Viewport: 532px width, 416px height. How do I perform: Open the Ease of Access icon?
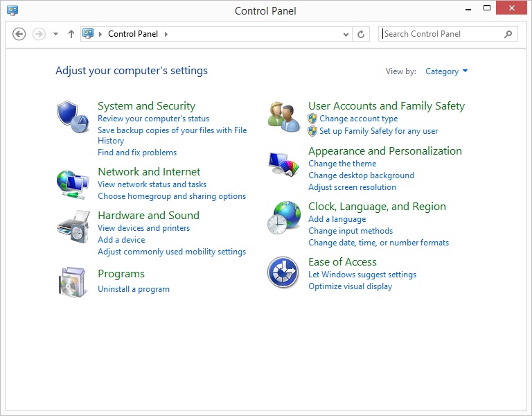pos(283,272)
